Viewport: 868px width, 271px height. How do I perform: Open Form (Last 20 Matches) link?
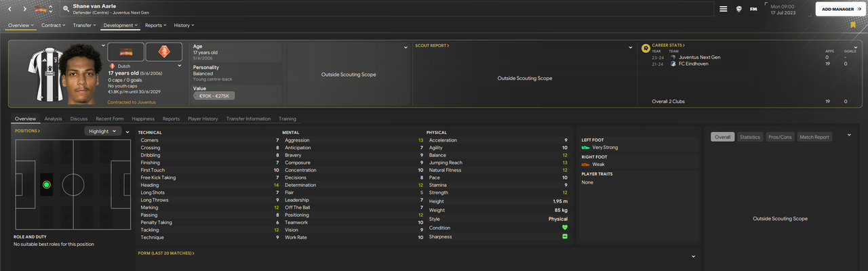pyautogui.click(x=165, y=253)
